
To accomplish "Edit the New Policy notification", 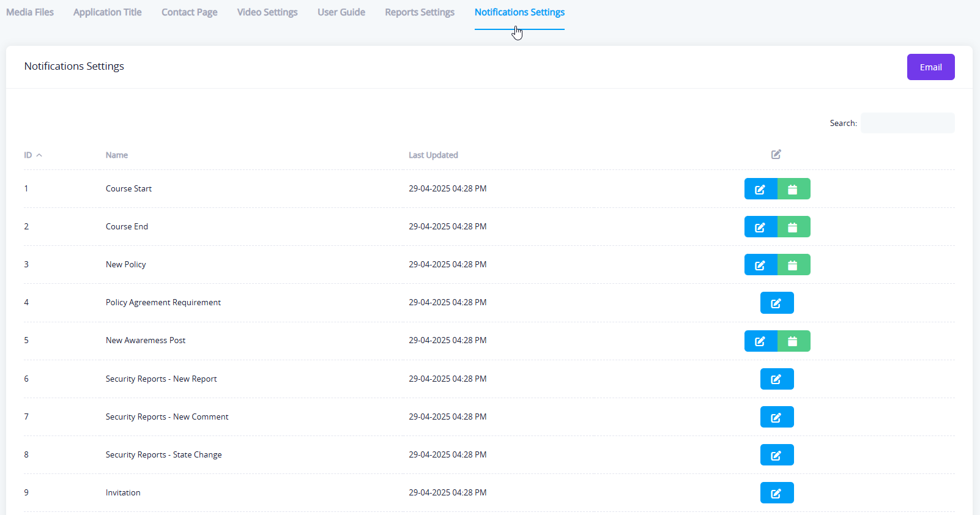I will click(760, 265).
